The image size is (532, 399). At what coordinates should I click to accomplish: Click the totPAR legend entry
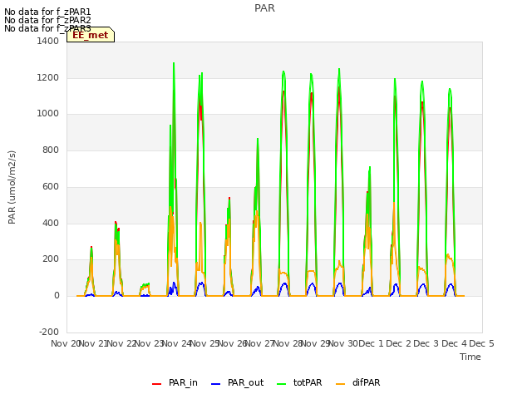coord(299,382)
